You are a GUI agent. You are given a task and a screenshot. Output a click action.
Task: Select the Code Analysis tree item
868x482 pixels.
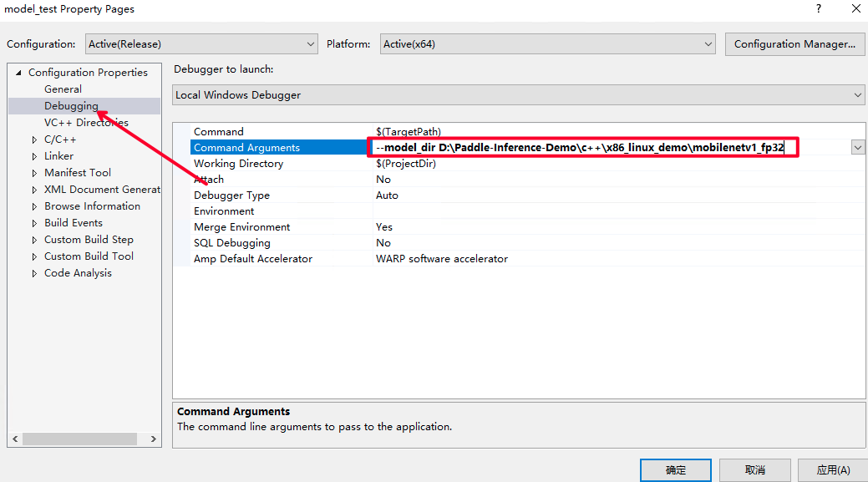click(x=78, y=272)
